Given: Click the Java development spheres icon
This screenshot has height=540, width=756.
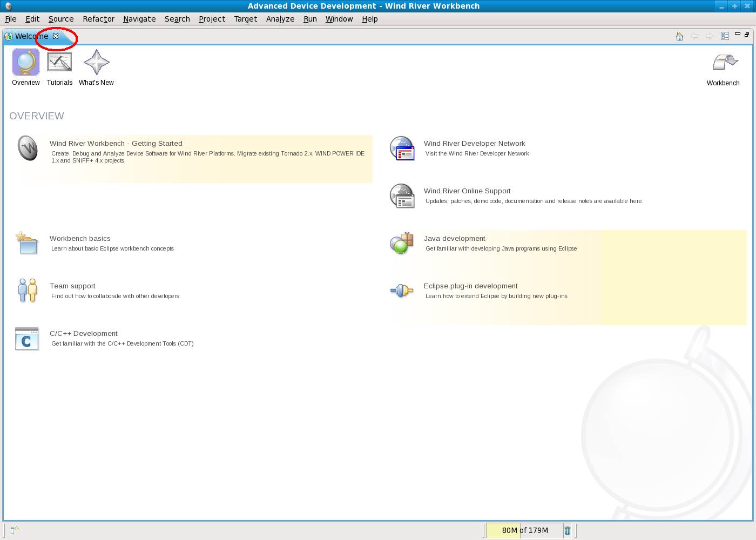Looking at the screenshot, I should tap(401, 244).
